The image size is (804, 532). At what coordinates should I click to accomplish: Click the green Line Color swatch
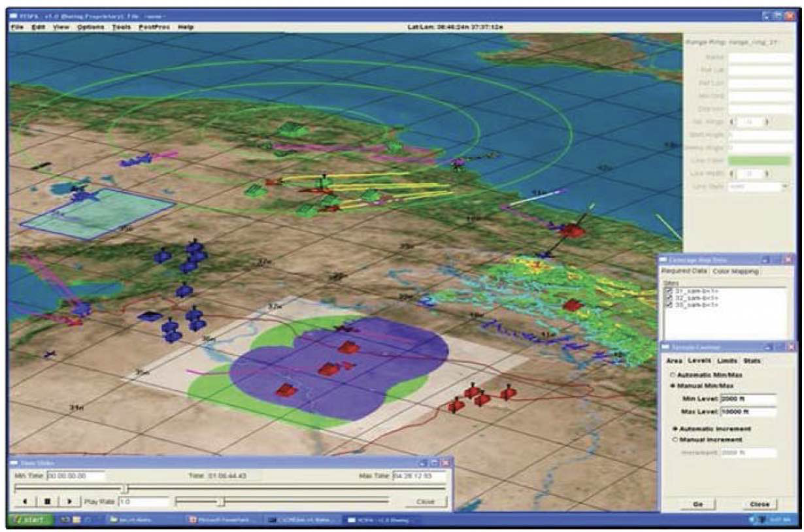(x=759, y=160)
